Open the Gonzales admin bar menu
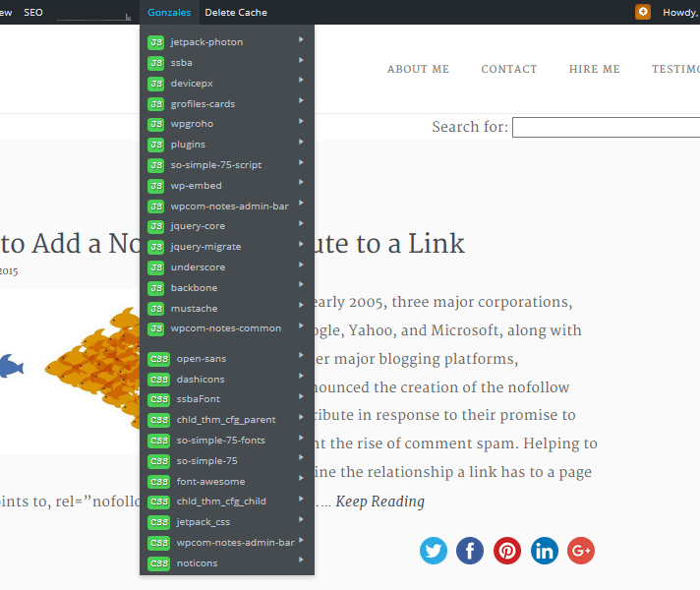This screenshot has height=590, width=700. pyautogui.click(x=169, y=13)
